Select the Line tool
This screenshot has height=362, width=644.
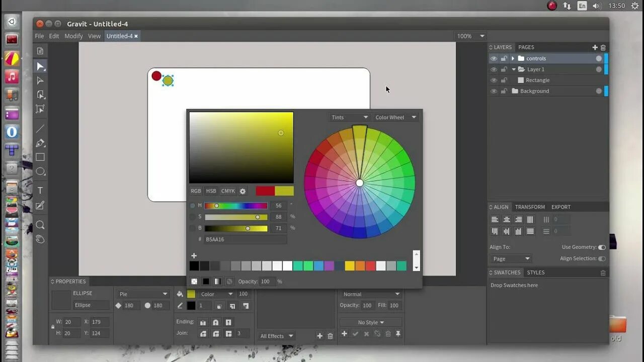(40, 129)
